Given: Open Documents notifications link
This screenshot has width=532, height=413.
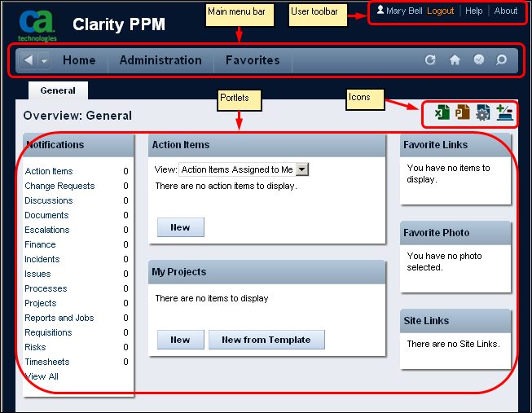Looking at the screenshot, I should pyautogui.click(x=46, y=215).
